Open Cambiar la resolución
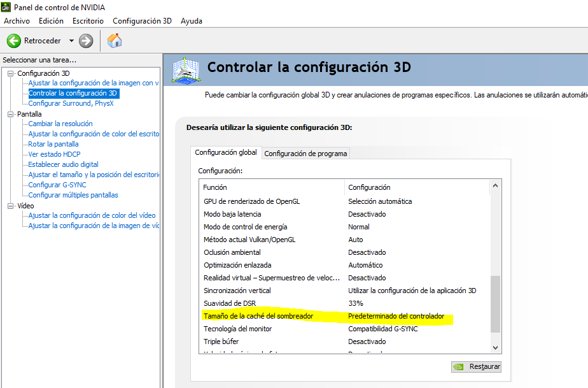Viewport: 588px width, 388px height. point(60,124)
